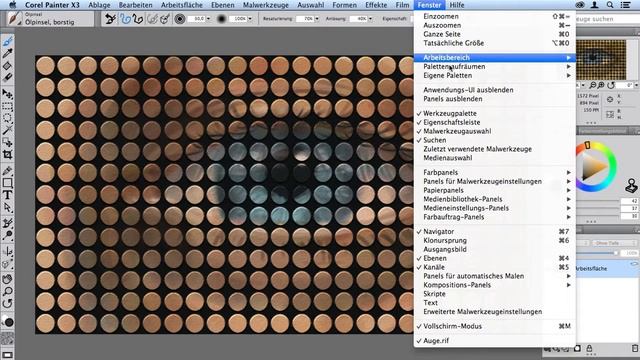Expand the Arbeitsbereich submenu

pyautogui.click(x=495, y=58)
